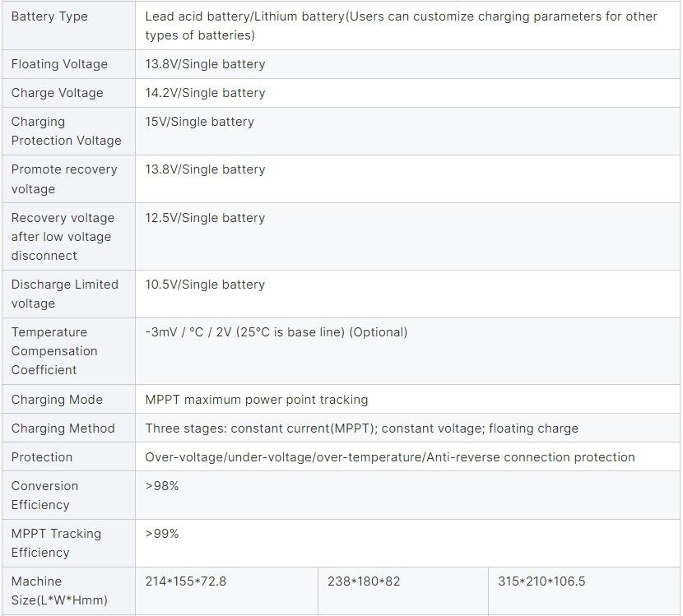Viewport: 683px width, 616px height.
Task: Click the Discharge Limited voltage label
Action: (64, 294)
